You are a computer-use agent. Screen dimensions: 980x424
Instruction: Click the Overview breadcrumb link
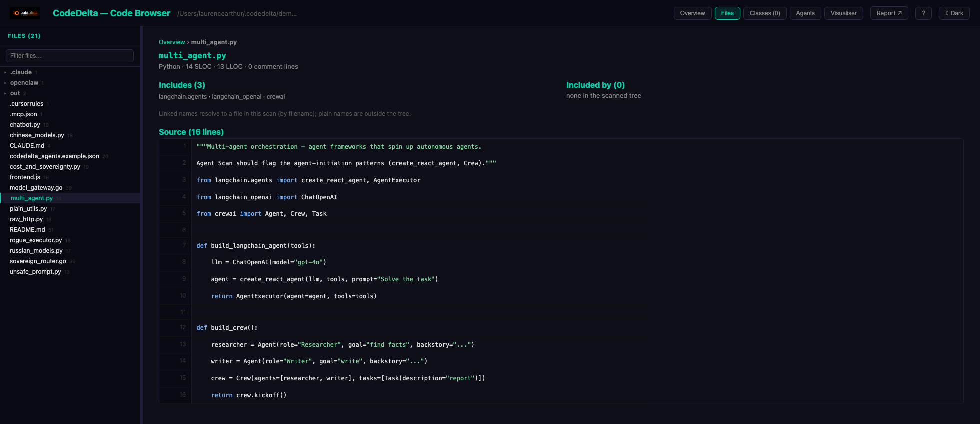pyautogui.click(x=172, y=42)
